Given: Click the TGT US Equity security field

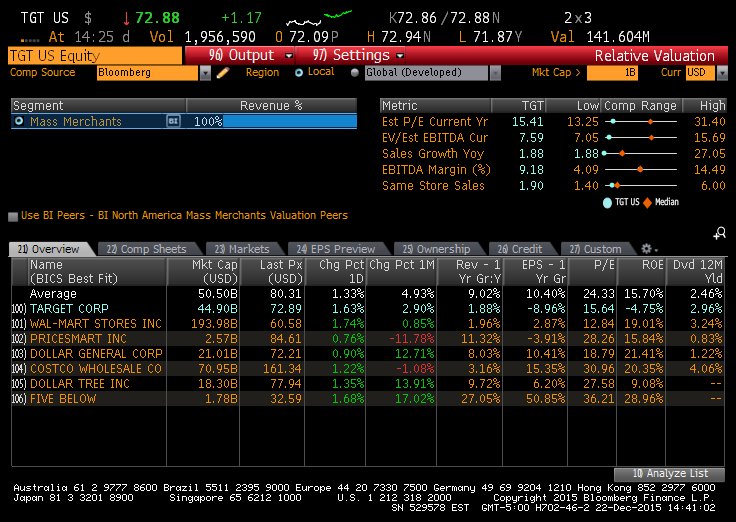Looking at the screenshot, I should pos(95,56).
